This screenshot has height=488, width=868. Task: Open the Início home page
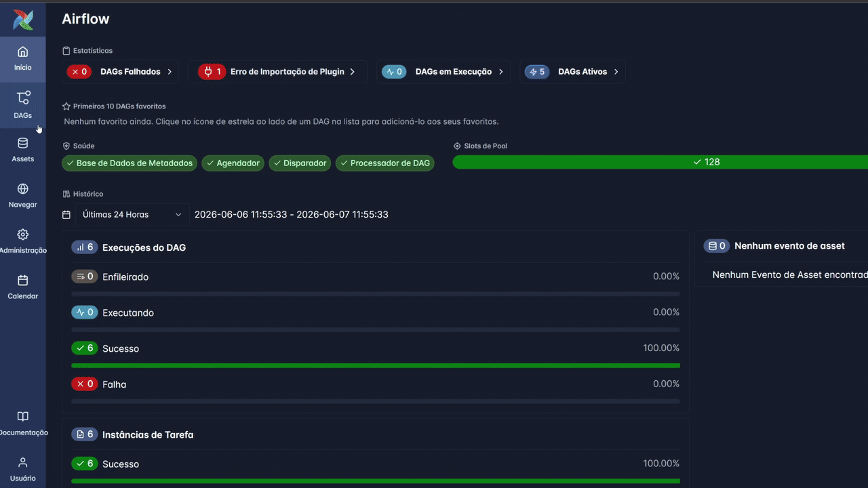(22, 59)
